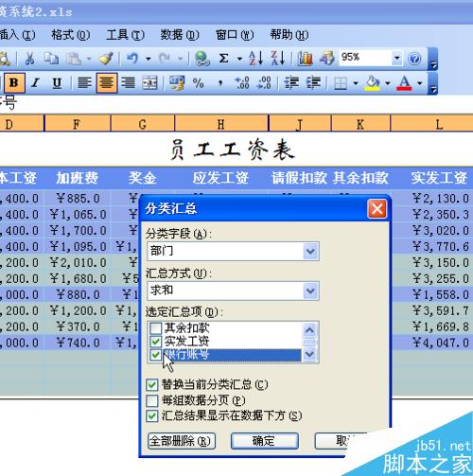Increase decimal places
Image resolution: width=473 pixels, height=476 pixels.
point(242,83)
